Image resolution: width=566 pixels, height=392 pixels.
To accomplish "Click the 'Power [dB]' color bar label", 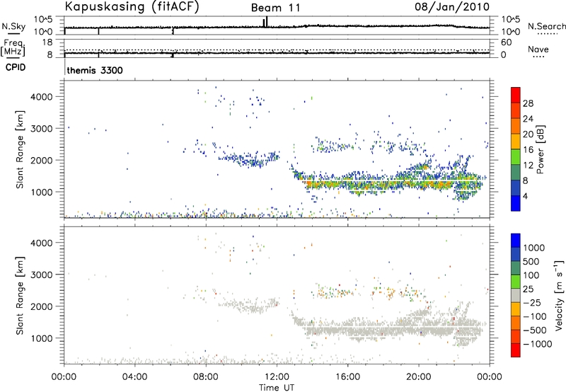I will coord(540,149).
